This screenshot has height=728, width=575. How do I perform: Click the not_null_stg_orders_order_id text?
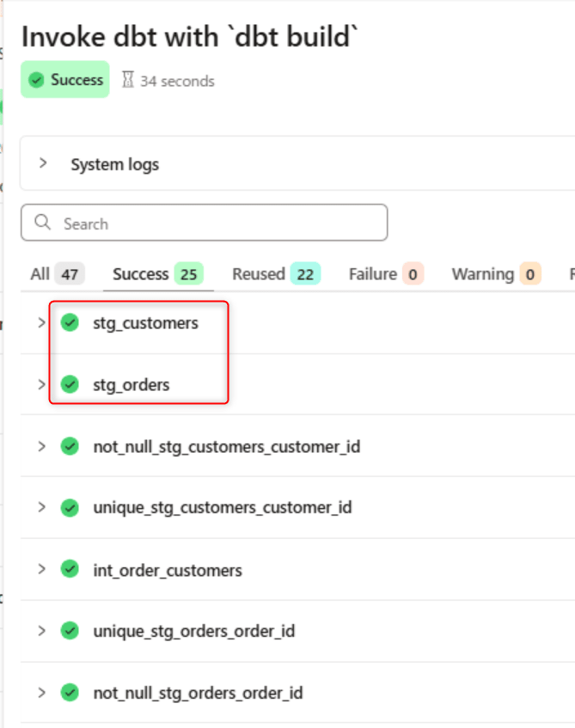pyautogui.click(x=198, y=693)
